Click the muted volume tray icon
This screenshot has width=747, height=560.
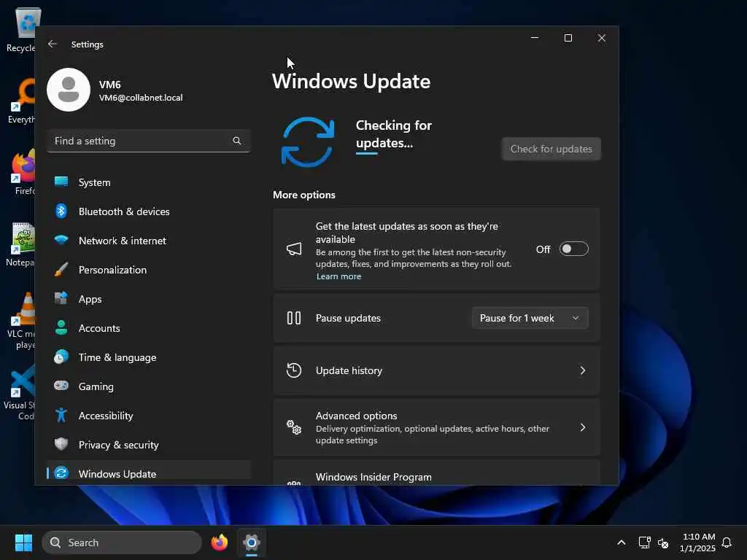pos(662,542)
